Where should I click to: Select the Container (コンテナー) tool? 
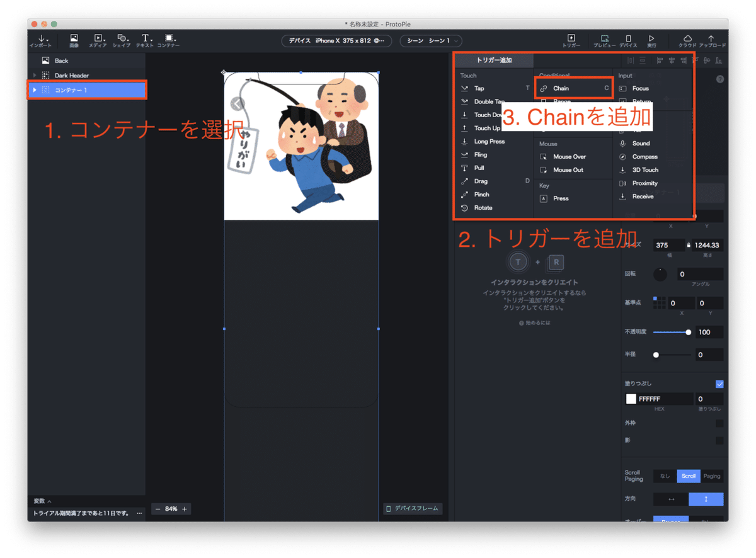click(x=168, y=41)
